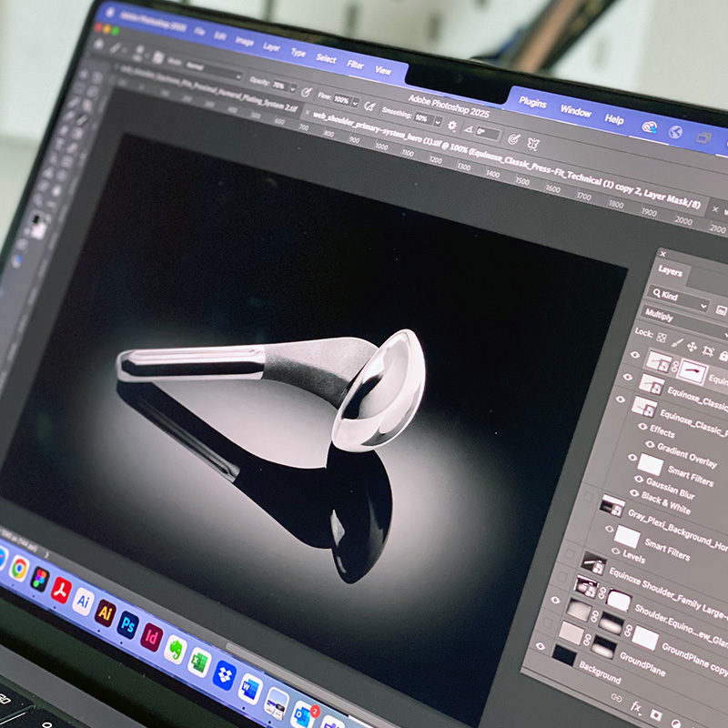This screenshot has height=728, width=728.
Task: Click the Opacity value field
Action: pos(278,86)
